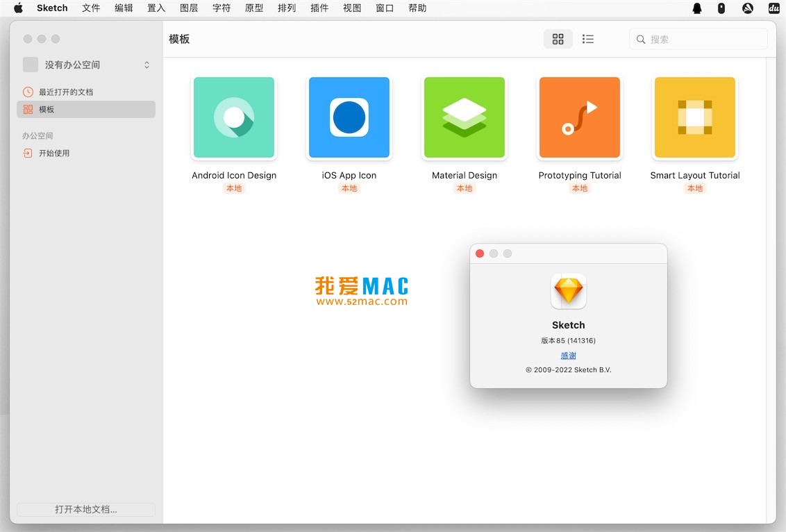Screen dimensions: 786x532
Task: Open the 文件 menu
Action: coord(91,8)
